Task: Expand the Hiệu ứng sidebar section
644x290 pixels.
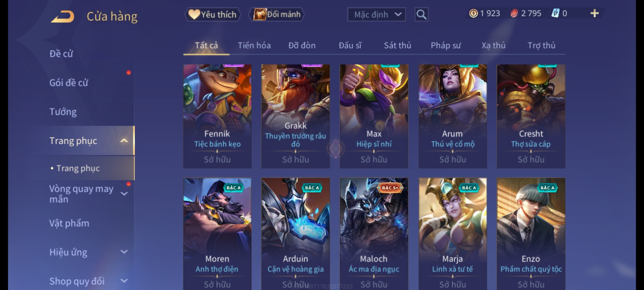Action: click(x=124, y=252)
